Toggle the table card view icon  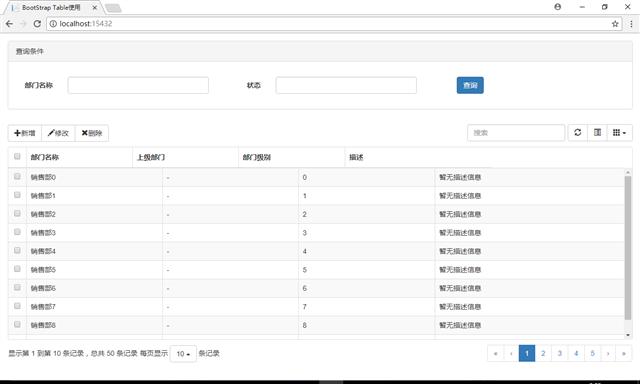[x=597, y=133]
